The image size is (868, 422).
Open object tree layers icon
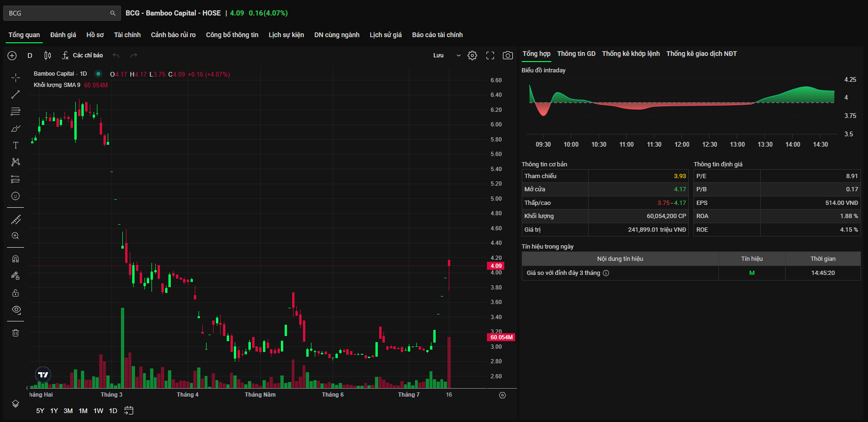coord(16,404)
